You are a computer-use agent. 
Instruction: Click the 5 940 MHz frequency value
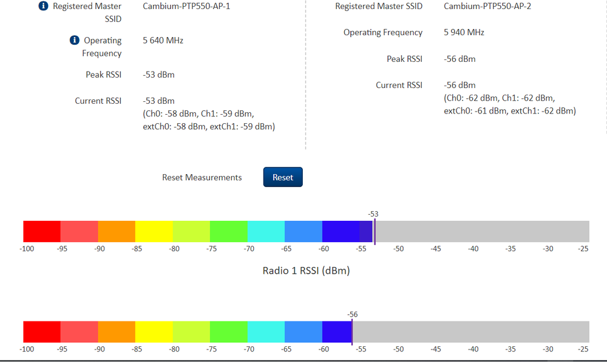click(x=464, y=32)
